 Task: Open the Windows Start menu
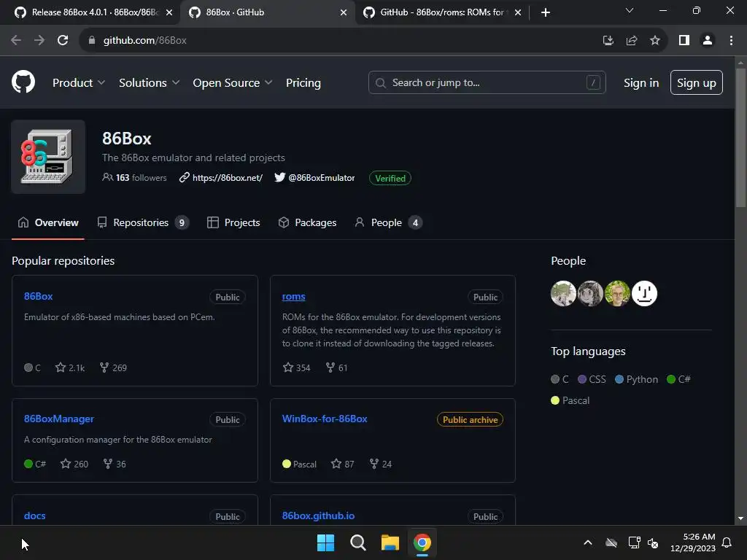[x=326, y=542]
